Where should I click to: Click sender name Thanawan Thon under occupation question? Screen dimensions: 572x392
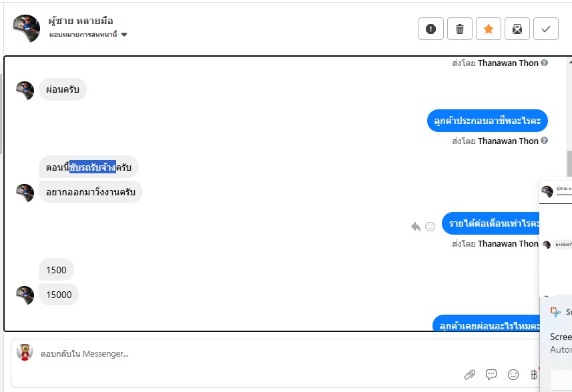[x=507, y=141]
